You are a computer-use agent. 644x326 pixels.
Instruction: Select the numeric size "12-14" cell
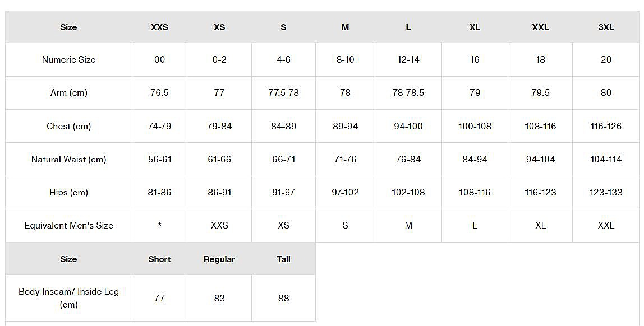(408, 60)
